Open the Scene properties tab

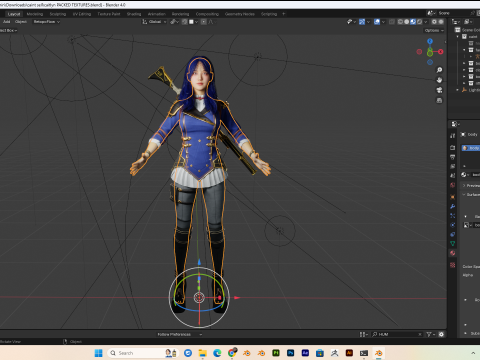[453, 175]
